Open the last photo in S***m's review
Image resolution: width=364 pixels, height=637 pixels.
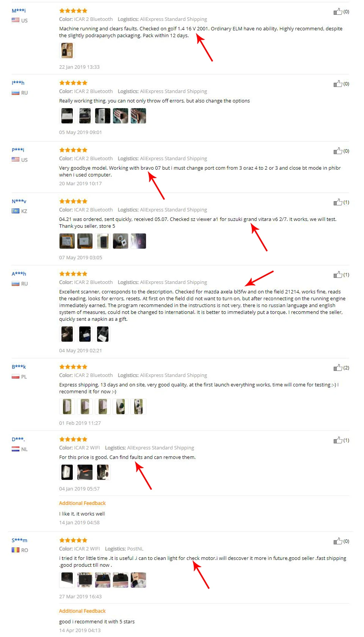[138, 580]
